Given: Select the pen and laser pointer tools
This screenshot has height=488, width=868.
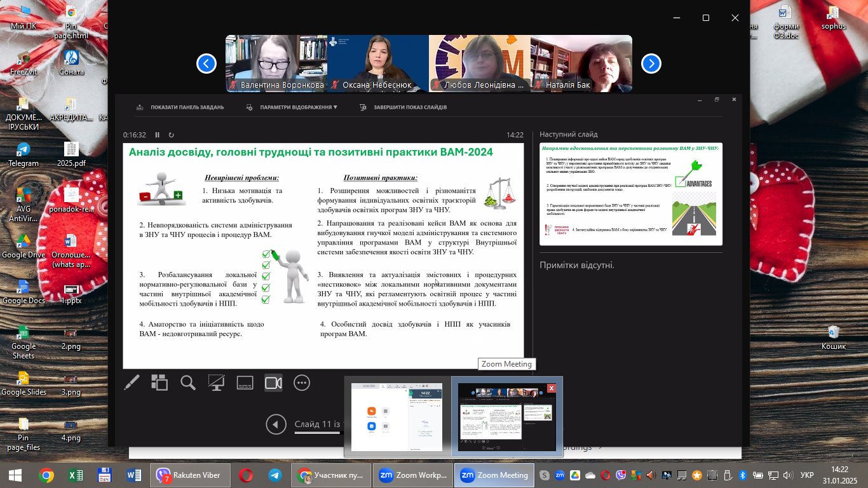Looking at the screenshot, I should (132, 383).
